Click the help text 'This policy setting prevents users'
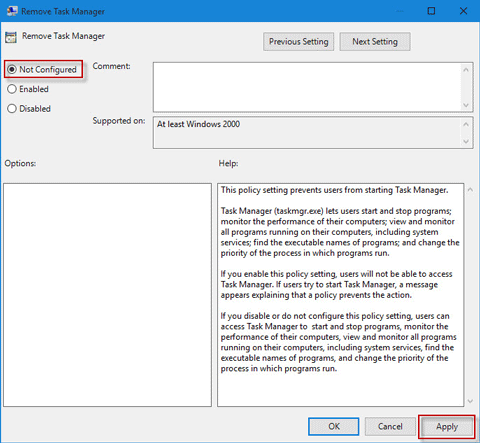This screenshot has height=443, width=480. tap(282, 190)
